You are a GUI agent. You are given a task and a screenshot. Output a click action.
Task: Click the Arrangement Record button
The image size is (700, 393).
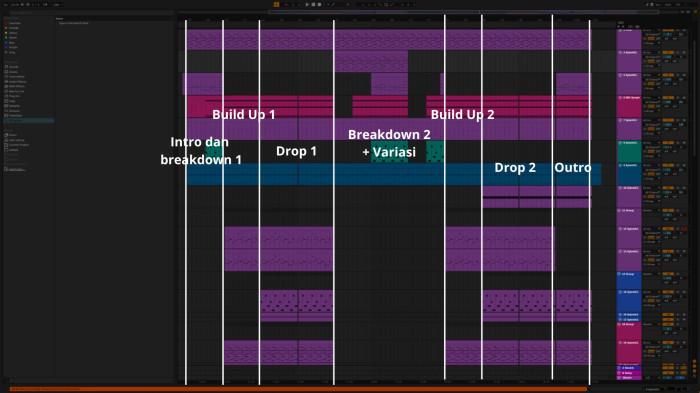pyautogui.click(x=320, y=4)
